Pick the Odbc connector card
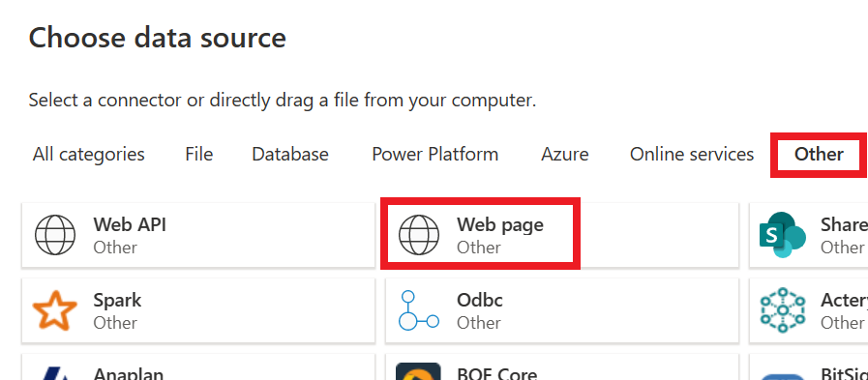The width and height of the screenshot is (868, 380). pos(562,310)
